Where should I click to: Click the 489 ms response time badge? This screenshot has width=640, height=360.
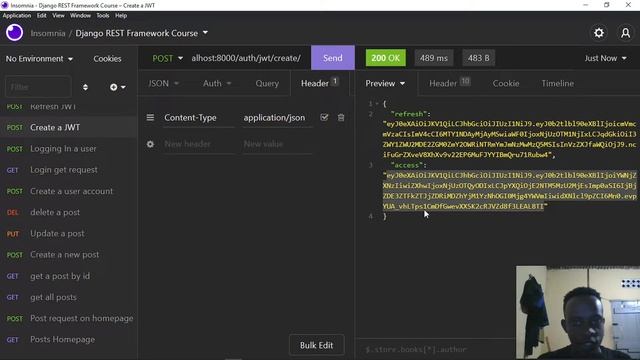(x=434, y=58)
